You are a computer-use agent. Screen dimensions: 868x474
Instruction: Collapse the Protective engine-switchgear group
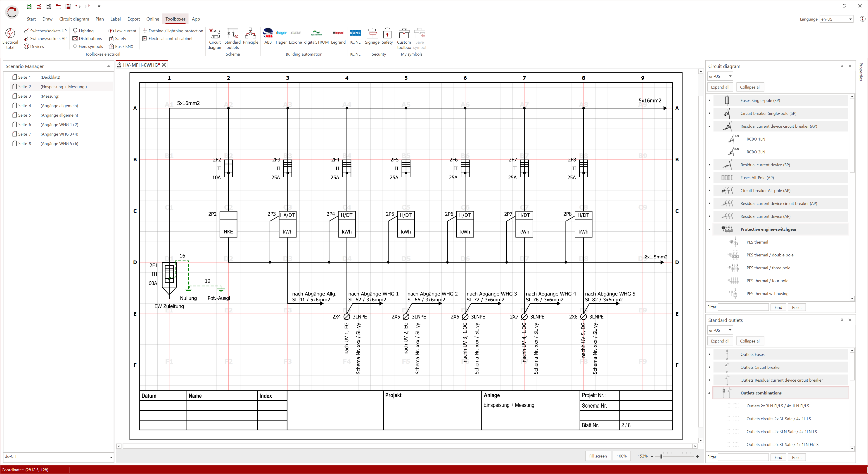tap(710, 229)
